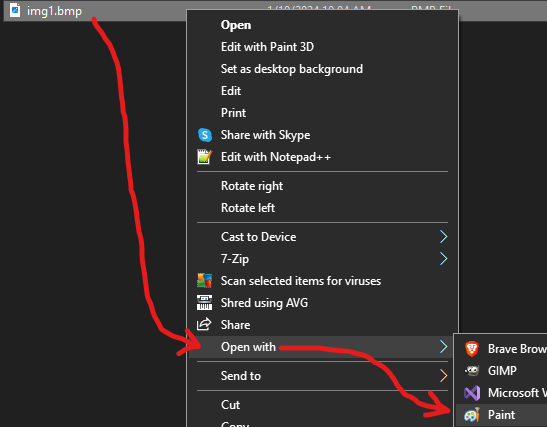Choose Edit with Paint 3D
This screenshot has height=427, width=547.
coord(267,47)
